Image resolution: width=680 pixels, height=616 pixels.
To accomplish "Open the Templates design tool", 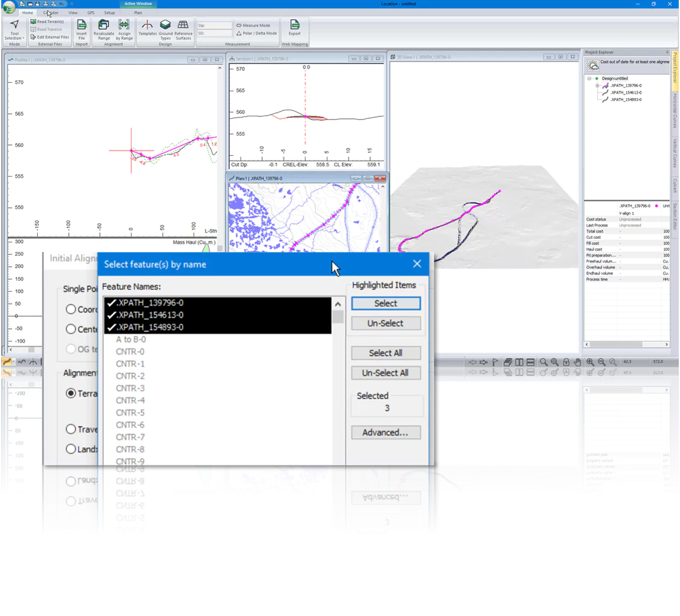I will click(147, 28).
